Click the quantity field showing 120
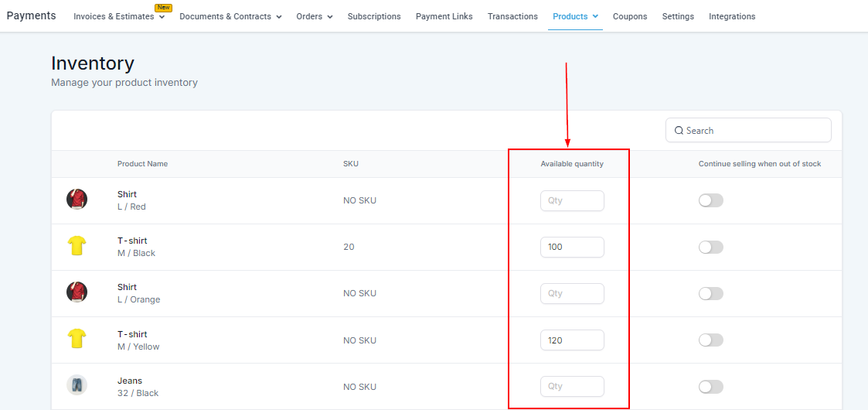The width and height of the screenshot is (868, 410). [x=572, y=340]
